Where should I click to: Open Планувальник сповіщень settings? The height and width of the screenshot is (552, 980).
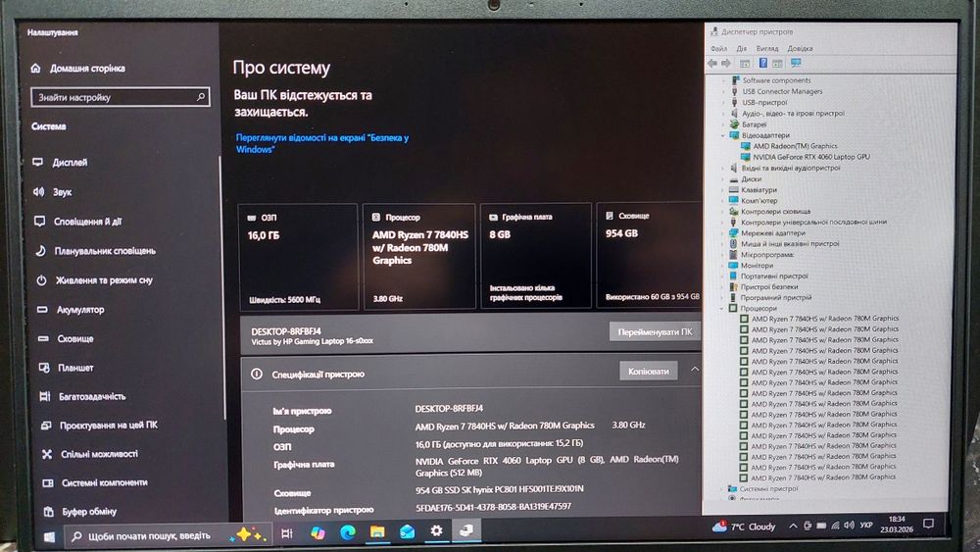pos(94,251)
